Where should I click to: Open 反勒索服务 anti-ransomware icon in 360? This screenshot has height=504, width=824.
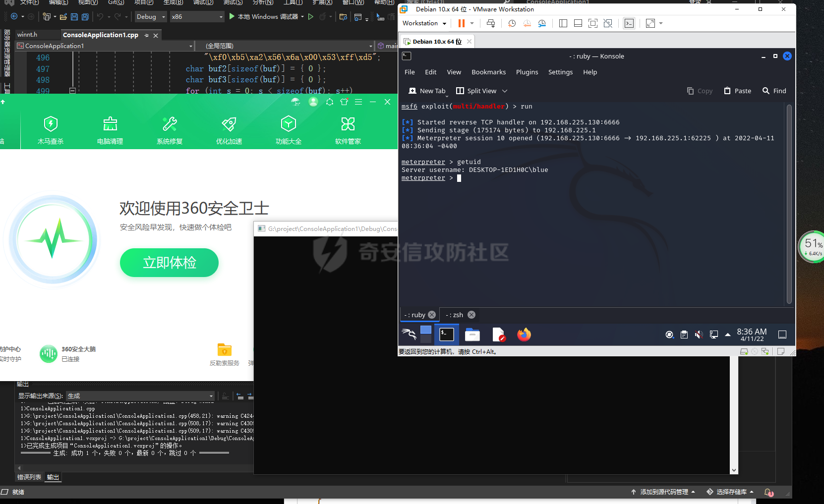[225, 349]
